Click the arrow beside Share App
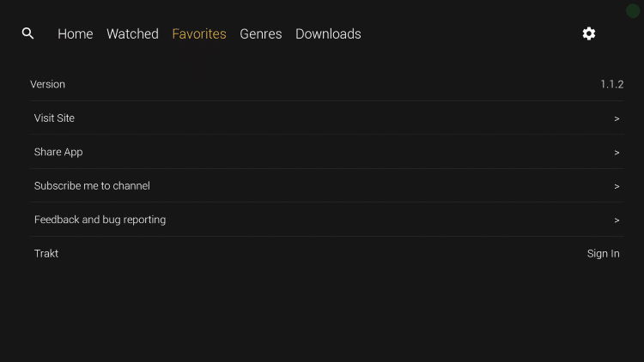The width and height of the screenshot is (644, 362). pos(617,152)
